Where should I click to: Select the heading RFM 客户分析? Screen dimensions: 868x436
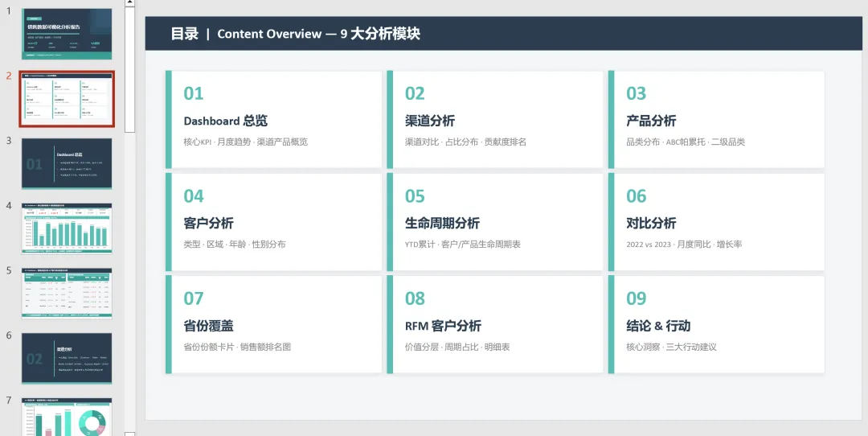click(x=443, y=326)
